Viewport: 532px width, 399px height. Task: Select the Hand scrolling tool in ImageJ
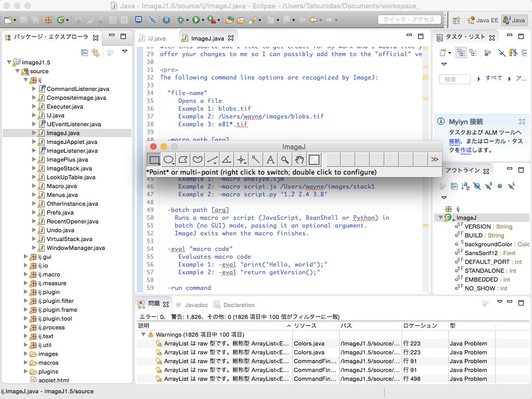click(299, 159)
